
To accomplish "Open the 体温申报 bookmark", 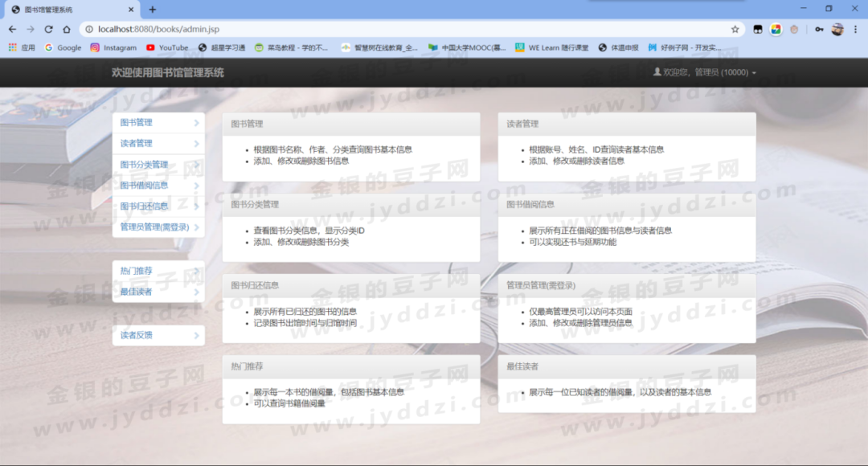I will 618,47.
